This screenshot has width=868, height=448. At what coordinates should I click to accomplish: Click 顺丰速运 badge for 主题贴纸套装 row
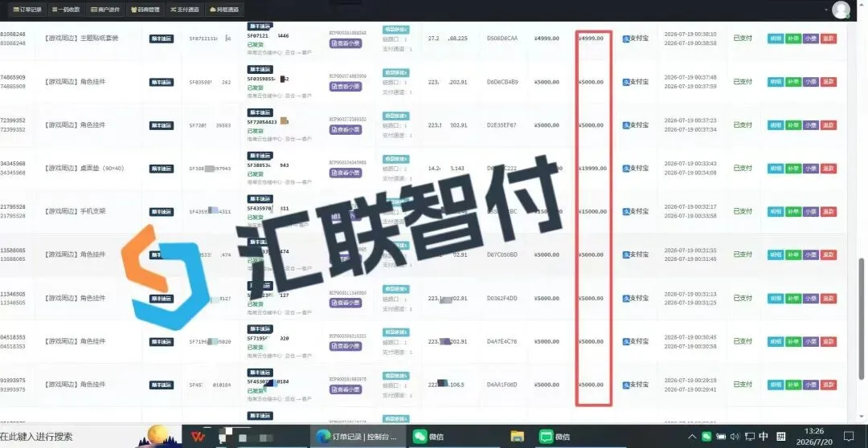[161, 39]
